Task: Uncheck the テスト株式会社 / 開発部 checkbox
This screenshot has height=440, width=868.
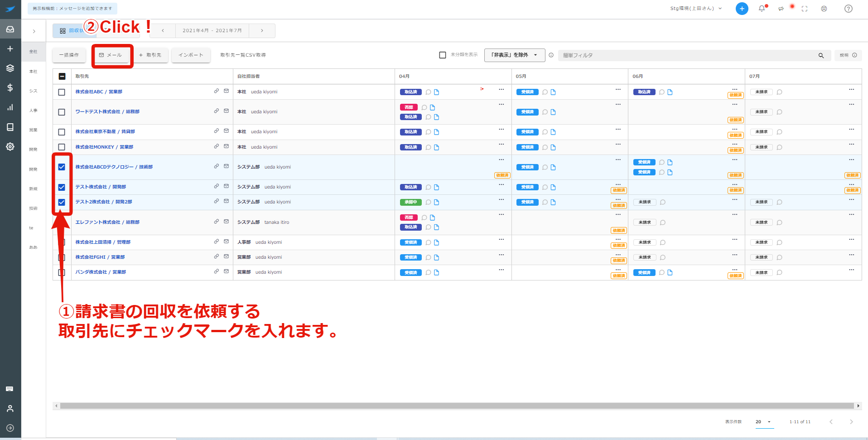Action: [62, 187]
